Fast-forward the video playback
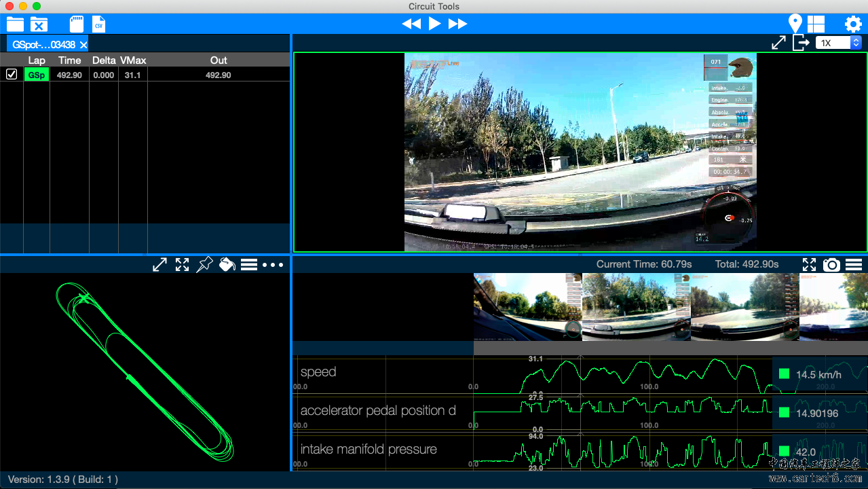The height and width of the screenshot is (489, 868). click(458, 24)
